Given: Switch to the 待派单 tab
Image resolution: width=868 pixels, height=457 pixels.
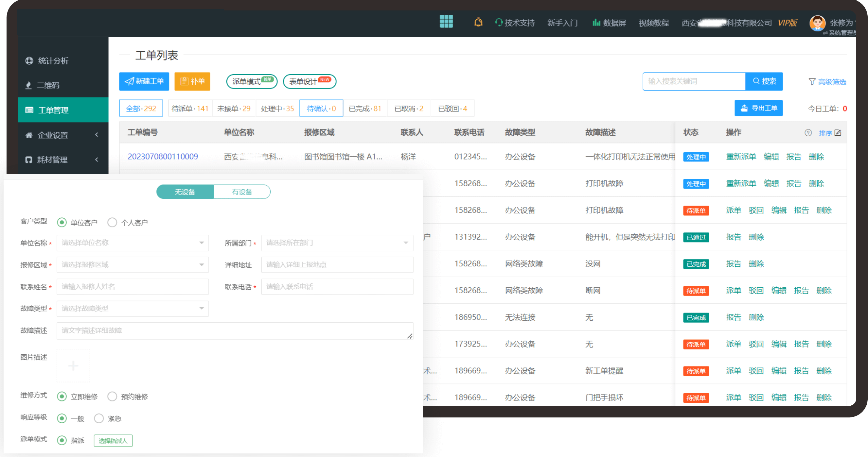Looking at the screenshot, I should point(190,109).
